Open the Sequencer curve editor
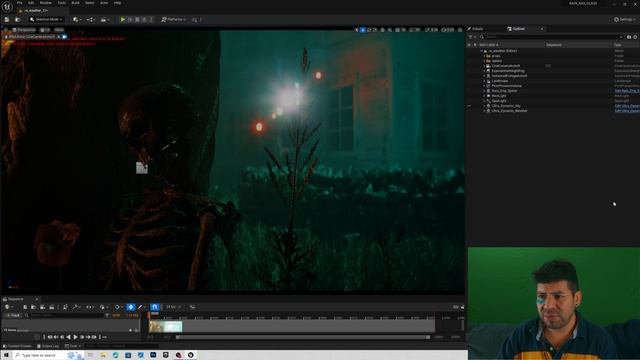This screenshot has height=360, width=640. pos(192,307)
